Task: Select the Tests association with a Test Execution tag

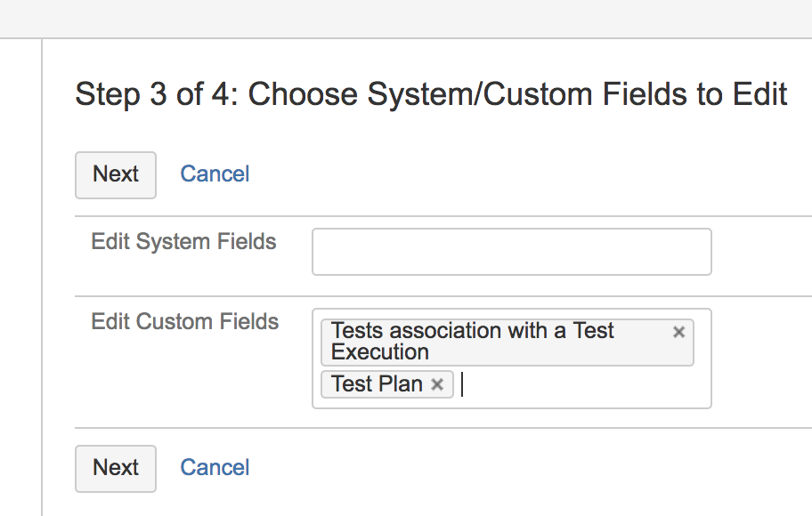Action: coord(472,342)
